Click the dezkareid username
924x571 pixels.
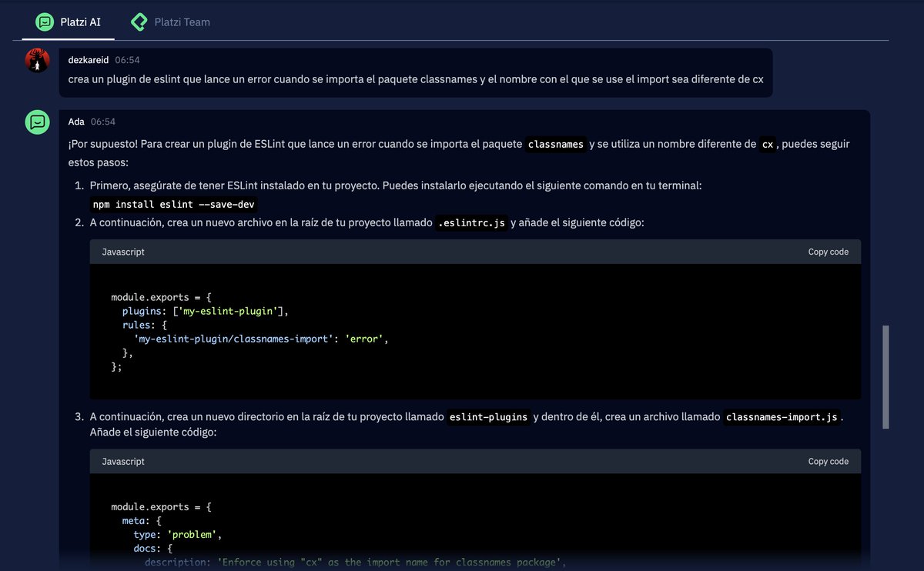click(89, 59)
